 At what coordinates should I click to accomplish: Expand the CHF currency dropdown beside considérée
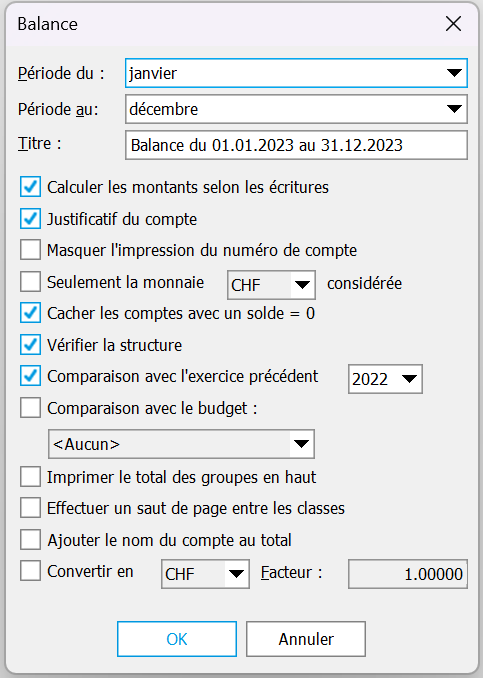[x=271, y=285]
